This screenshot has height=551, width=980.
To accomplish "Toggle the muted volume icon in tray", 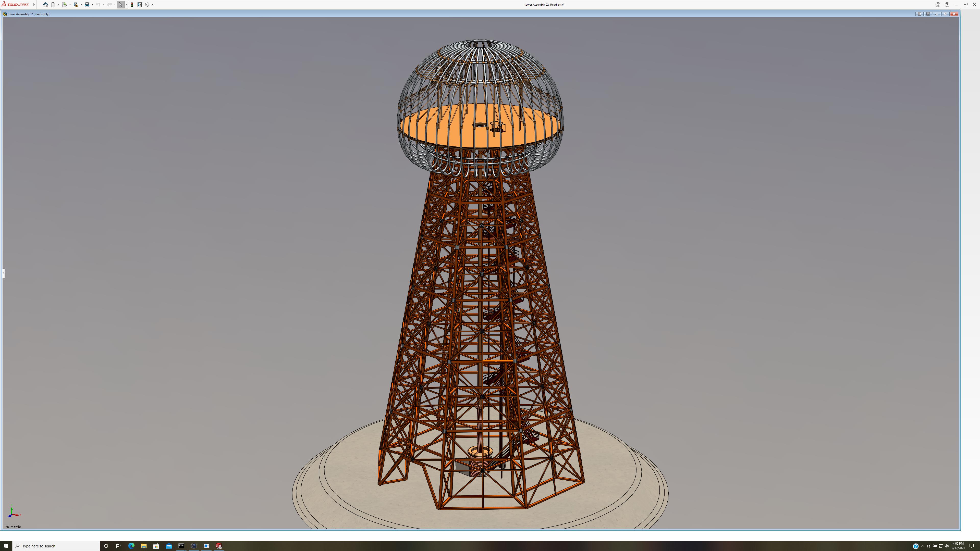I will [x=947, y=546].
